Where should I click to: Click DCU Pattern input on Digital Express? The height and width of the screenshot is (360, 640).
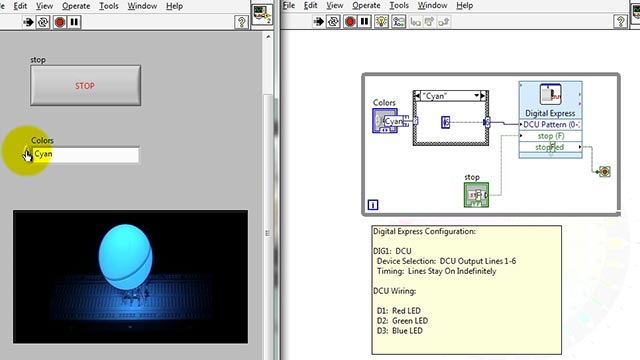tap(550, 124)
